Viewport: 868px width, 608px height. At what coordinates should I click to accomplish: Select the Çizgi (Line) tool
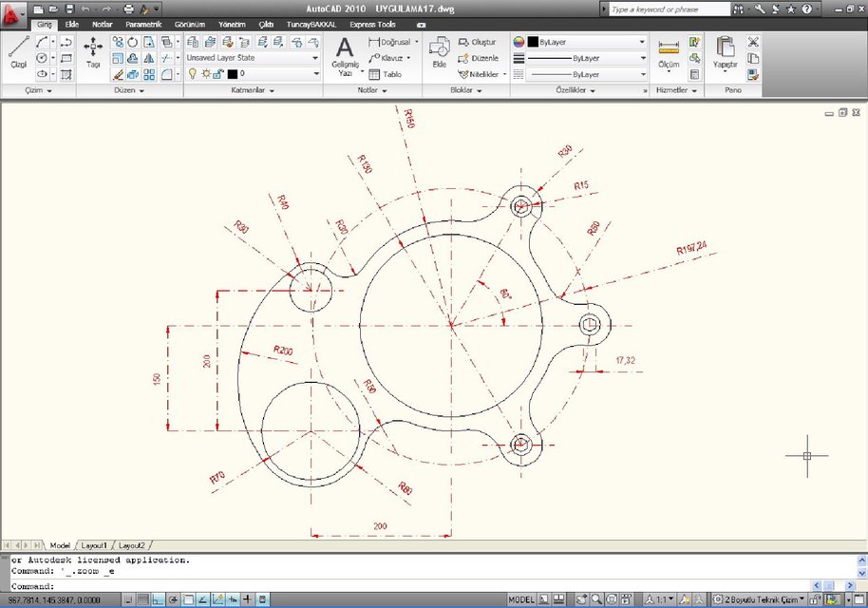point(19,45)
